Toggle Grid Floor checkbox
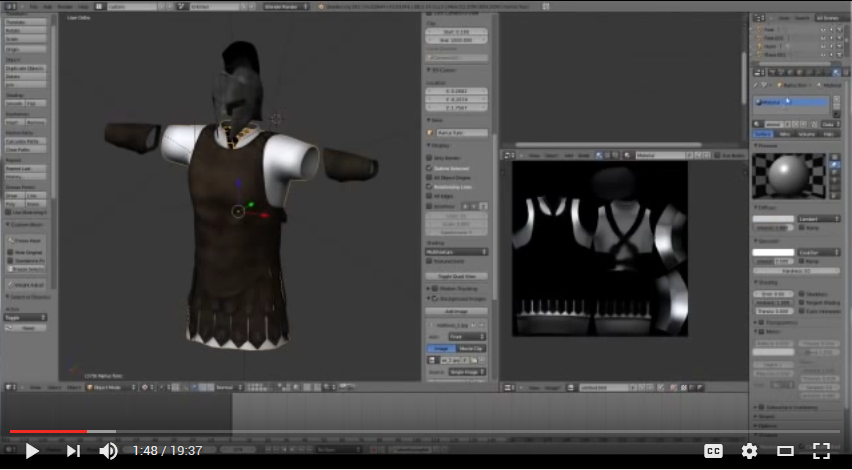 (429, 206)
